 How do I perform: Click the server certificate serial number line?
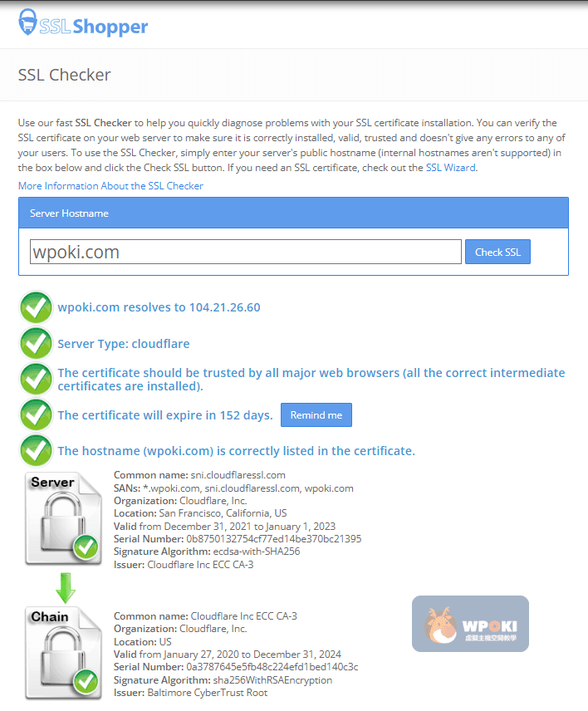pos(238,539)
